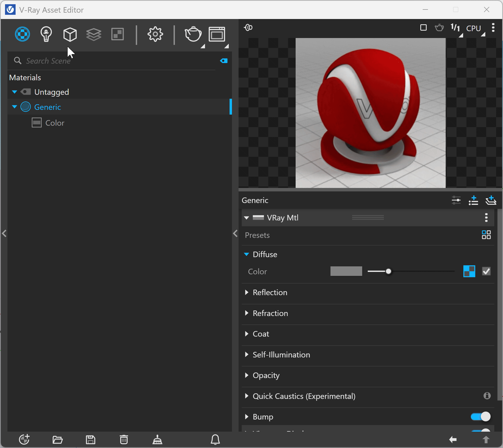Open the Diffuse Color texture slot
This screenshot has width=503, height=448.
pyautogui.click(x=469, y=271)
